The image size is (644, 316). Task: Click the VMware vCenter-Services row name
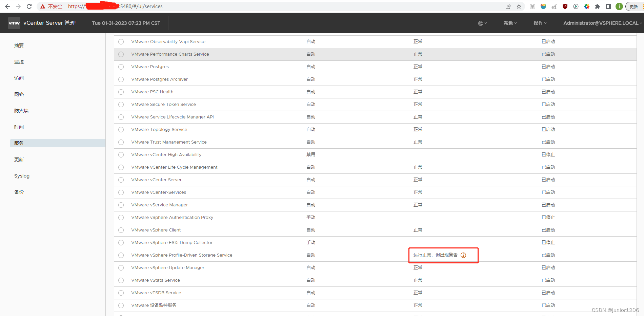coord(159,192)
